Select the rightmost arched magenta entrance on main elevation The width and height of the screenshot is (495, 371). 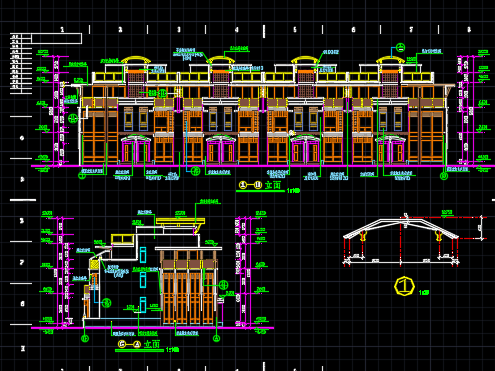[x=391, y=149]
